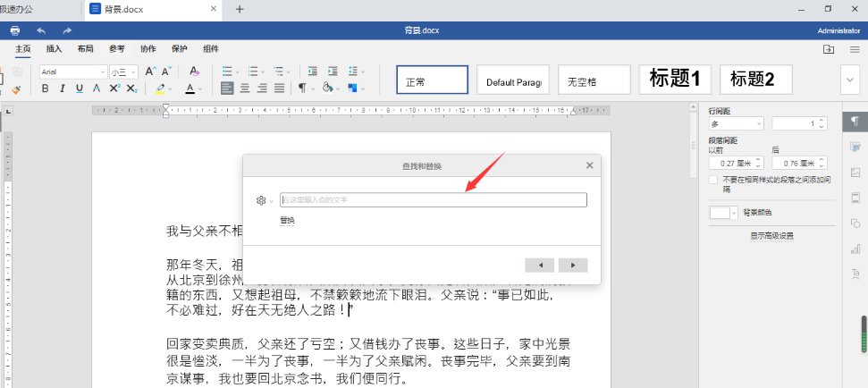Insert a multilevel list

point(278,72)
